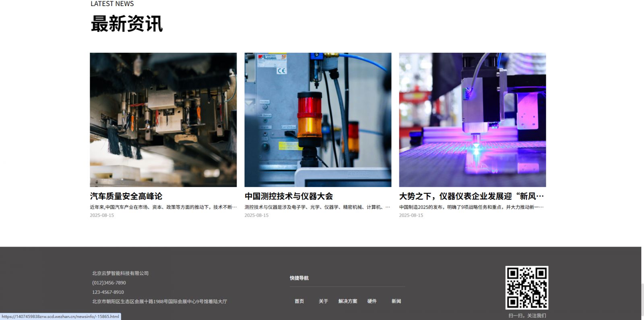Click the summary text starting 中国制造2025的发布

coord(471,207)
